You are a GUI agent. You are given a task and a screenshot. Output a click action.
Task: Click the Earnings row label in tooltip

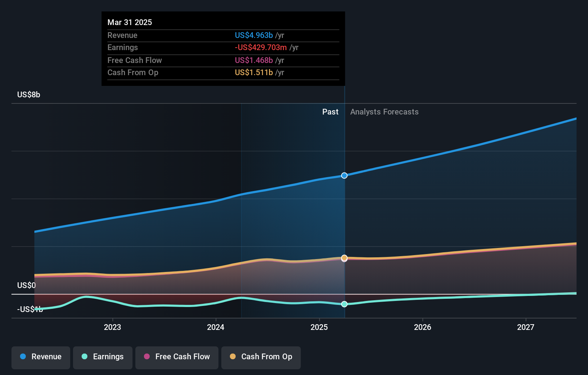tap(122, 47)
